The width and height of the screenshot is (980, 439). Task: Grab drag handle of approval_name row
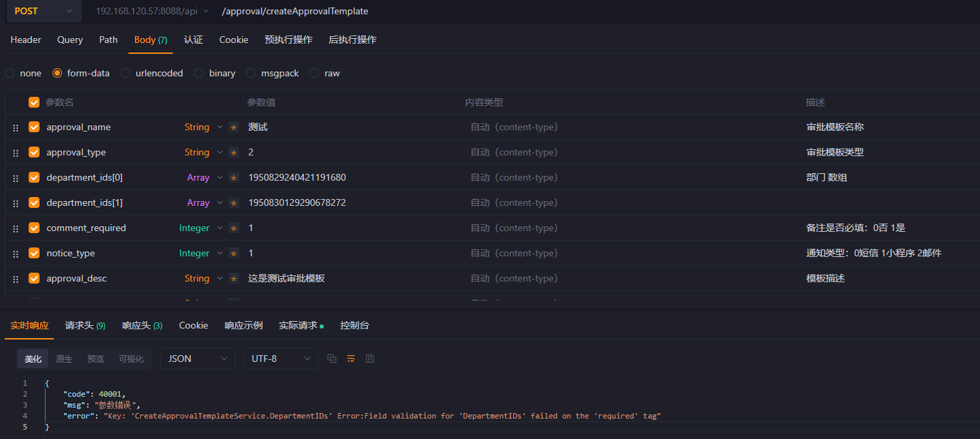coord(15,127)
